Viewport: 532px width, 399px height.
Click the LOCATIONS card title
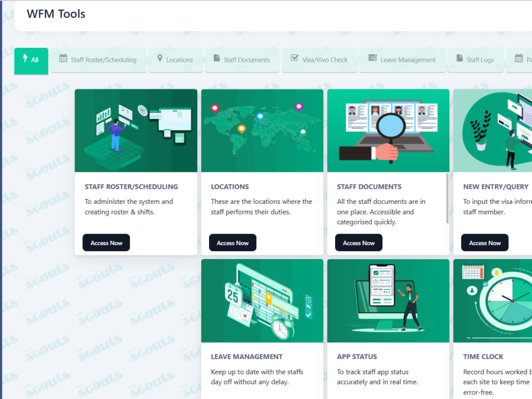(x=230, y=187)
